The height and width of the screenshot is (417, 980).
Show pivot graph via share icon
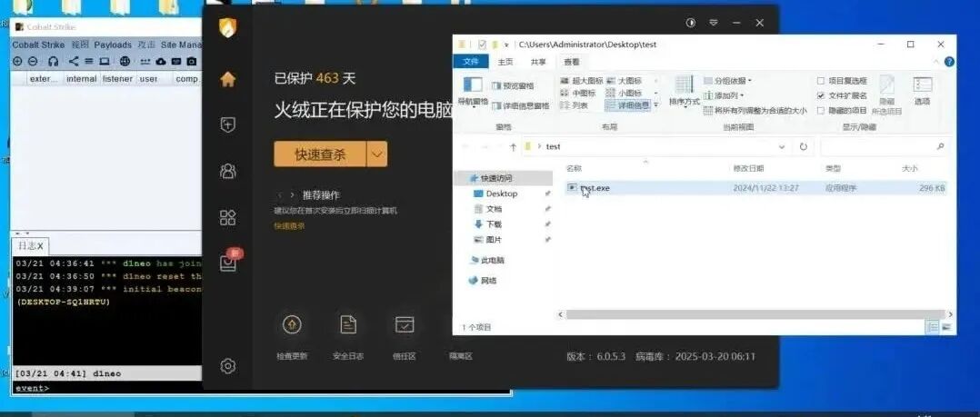pos(74,61)
